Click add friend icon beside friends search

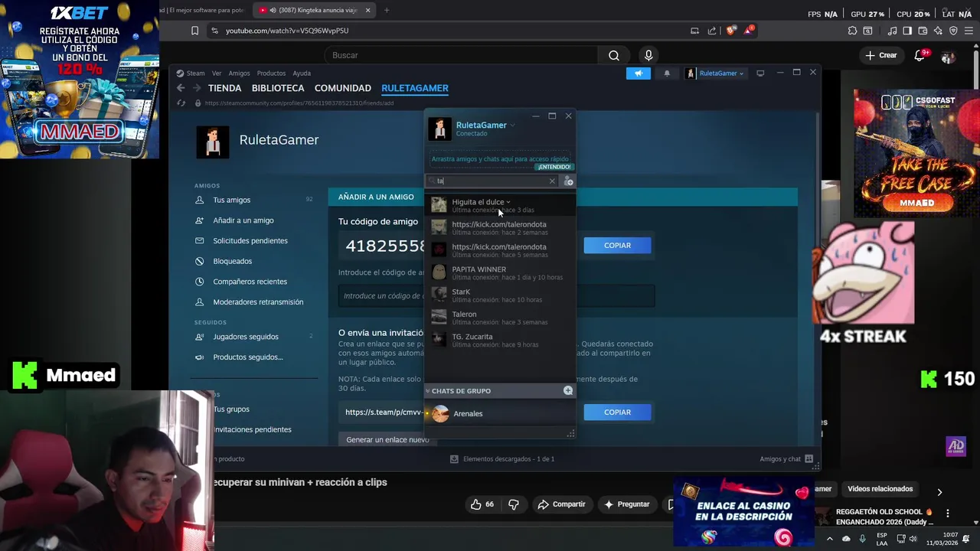click(x=568, y=181)
